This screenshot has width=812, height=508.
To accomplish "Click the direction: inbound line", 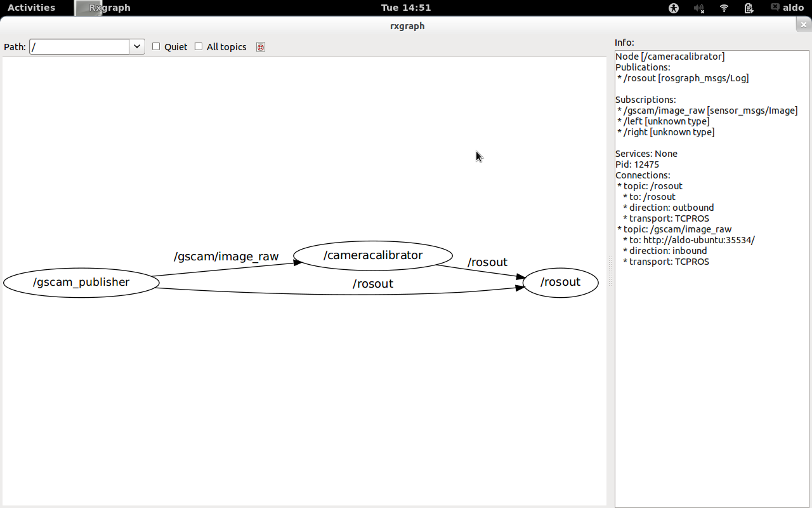I will click(665, 251).
